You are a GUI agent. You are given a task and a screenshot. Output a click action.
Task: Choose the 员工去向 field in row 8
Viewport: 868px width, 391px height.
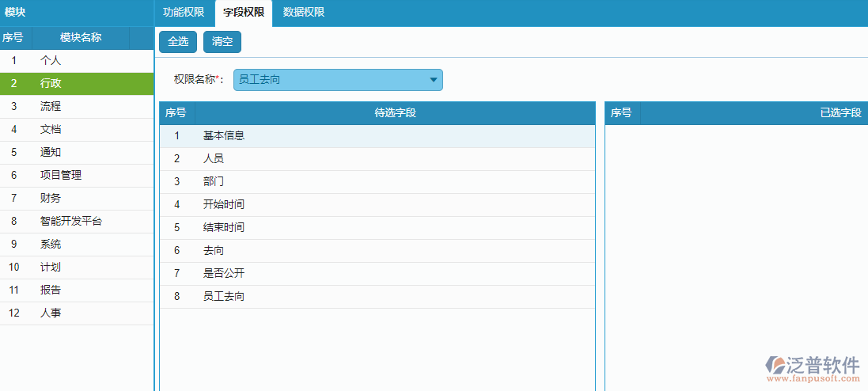[x=377, y=297]
